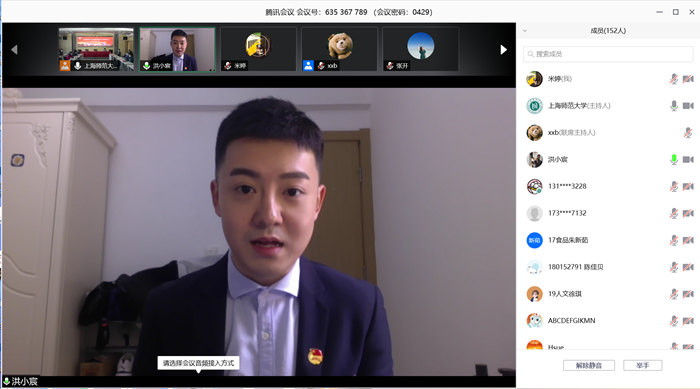Select 上海师范大学 meeting room video thumbnail
Viewport: 700px width, 389px height.
pyautogui.click(x=96, y=49)
